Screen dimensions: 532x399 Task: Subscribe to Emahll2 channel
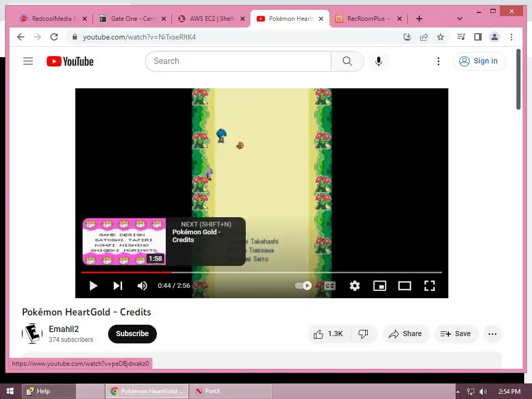click(x=132, y=334)
